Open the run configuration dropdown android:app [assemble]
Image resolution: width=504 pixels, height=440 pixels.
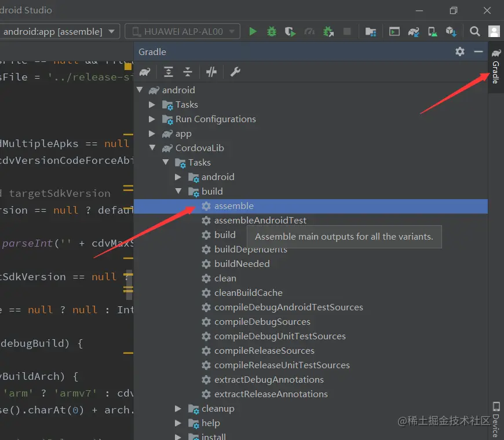(60, 31)
